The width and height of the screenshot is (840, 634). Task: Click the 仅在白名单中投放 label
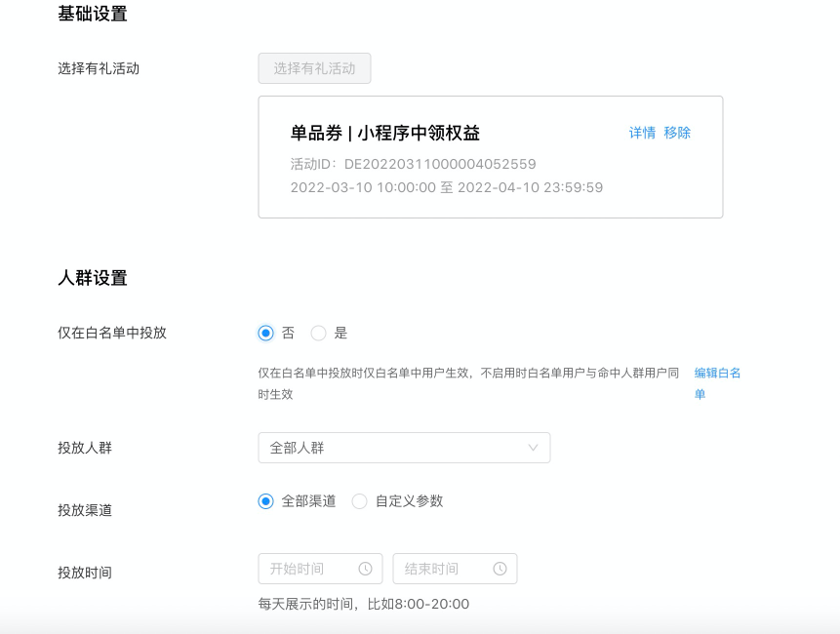112,333
